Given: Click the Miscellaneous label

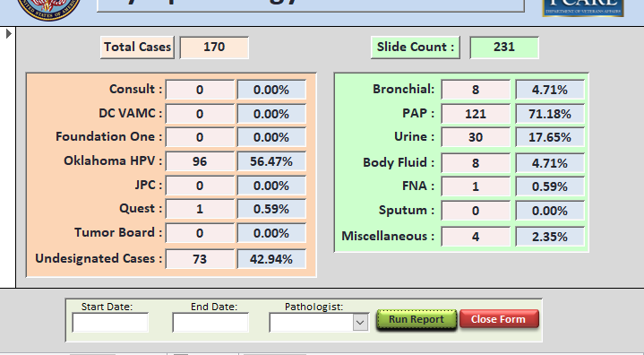Looking at the screenshot, I should 388,237.
